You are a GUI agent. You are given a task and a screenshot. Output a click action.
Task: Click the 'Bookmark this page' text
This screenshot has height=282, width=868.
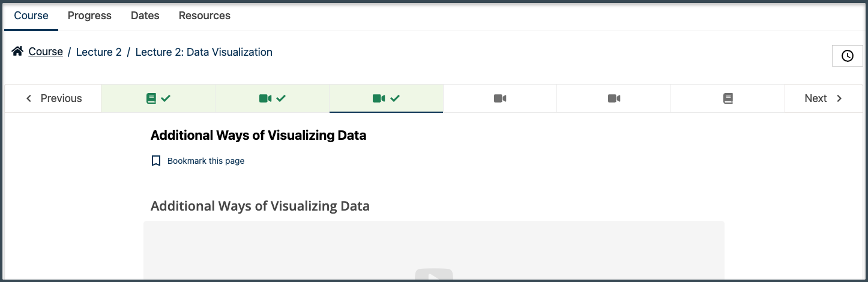pos(206,161)
